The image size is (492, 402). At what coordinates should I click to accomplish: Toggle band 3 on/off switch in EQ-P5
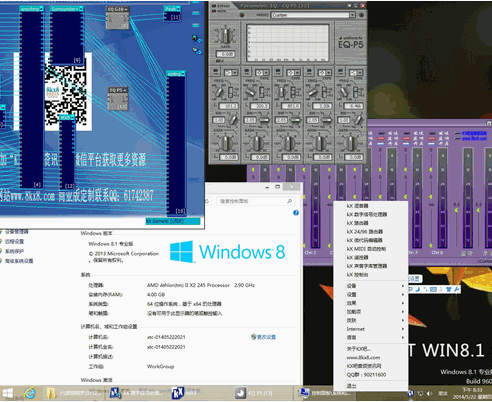278,72
